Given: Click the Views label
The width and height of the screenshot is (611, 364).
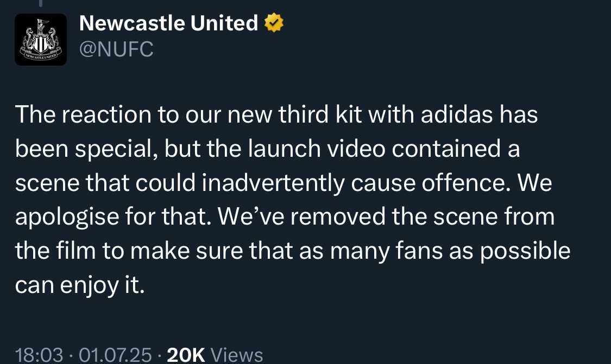Looking at the screenshot, I should (x=237, y=355).
